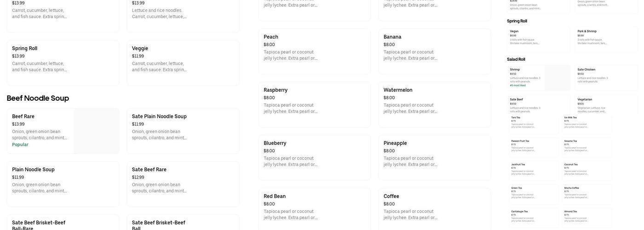Select the Coffee drink item

point(434,210)
